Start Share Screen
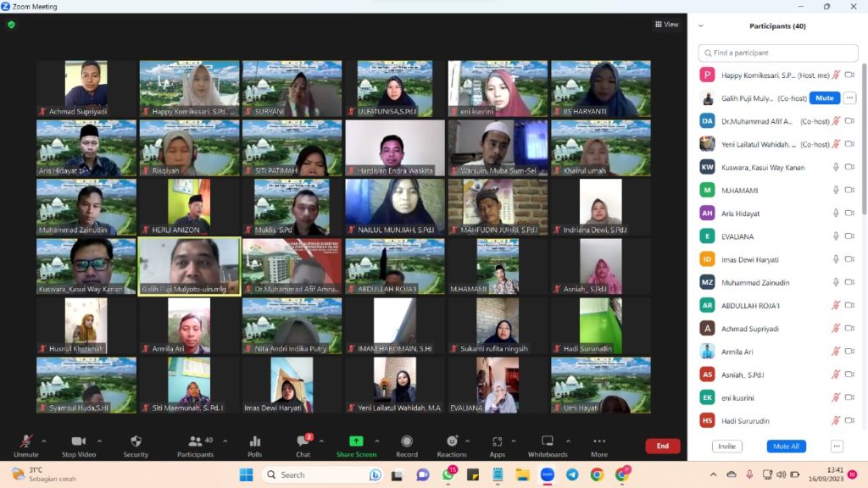The image size is (868, 488). pos(356,446)
